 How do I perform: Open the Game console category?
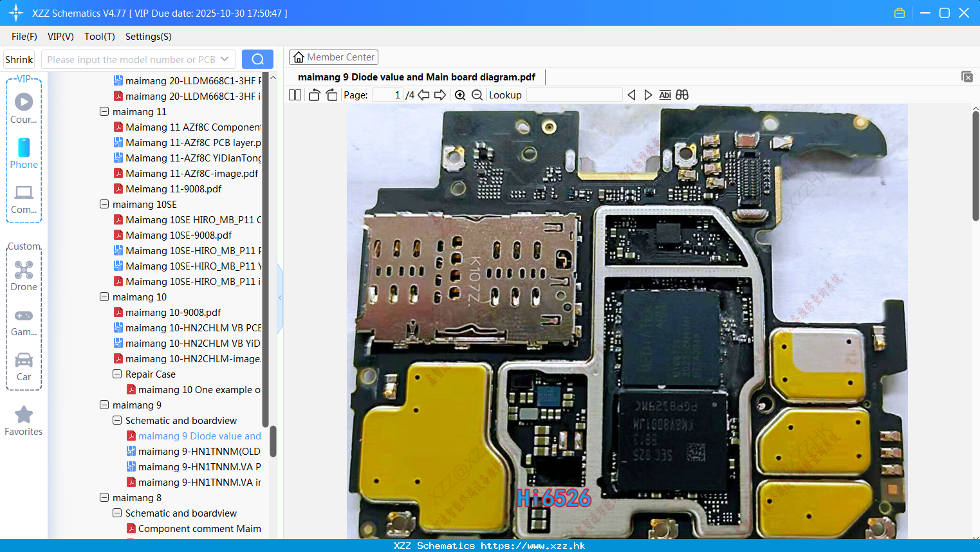pyautogui.click(x=24, y=322)
